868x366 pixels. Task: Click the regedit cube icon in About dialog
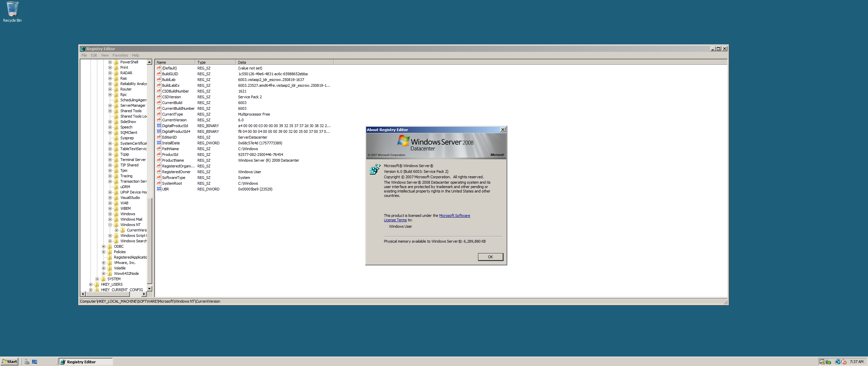[375, 169]
